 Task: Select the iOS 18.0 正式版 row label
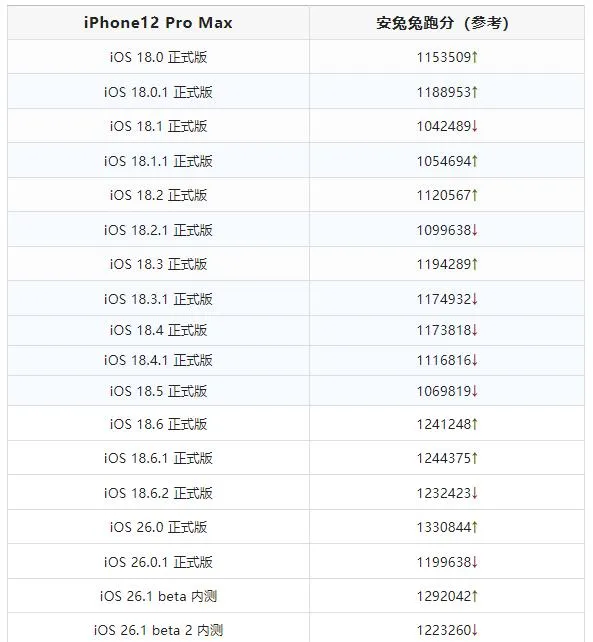point(158,57)
